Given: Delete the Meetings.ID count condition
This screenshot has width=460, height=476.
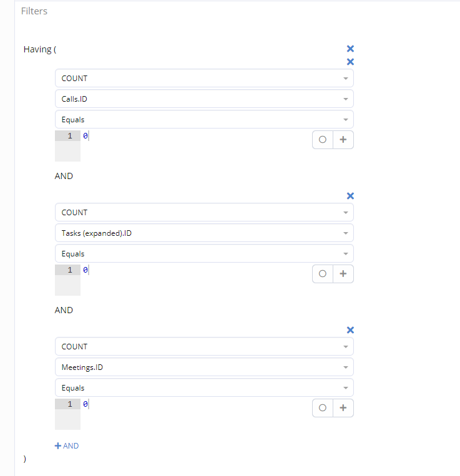Looking at the screenshot, I should point(350,330).
